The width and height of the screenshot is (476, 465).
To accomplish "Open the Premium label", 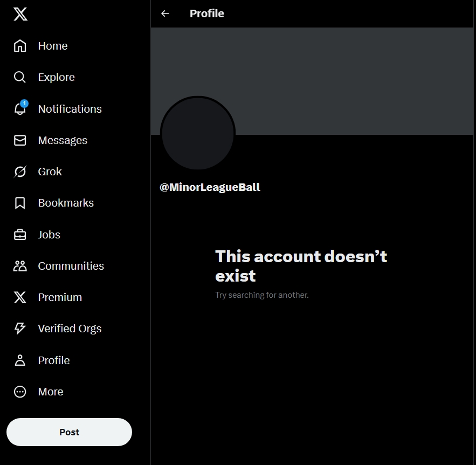I will pyautogui.click(x=60, y=297).
